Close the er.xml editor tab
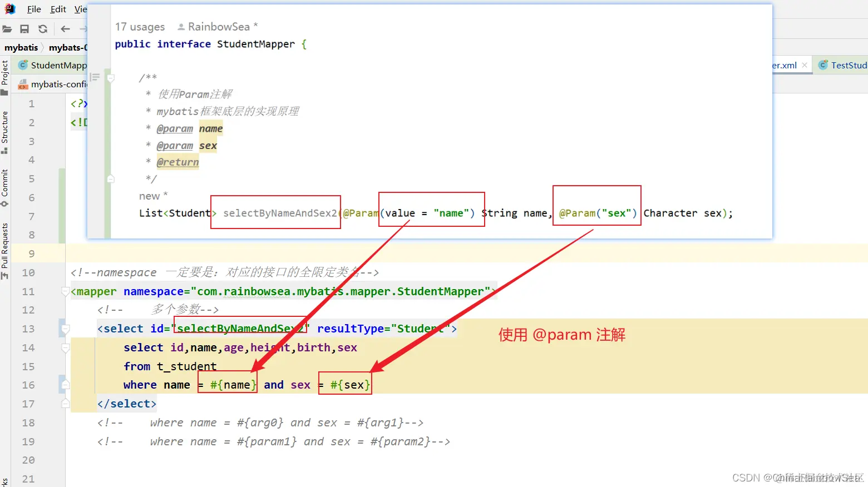868x487 pixels. coord(805,65)
